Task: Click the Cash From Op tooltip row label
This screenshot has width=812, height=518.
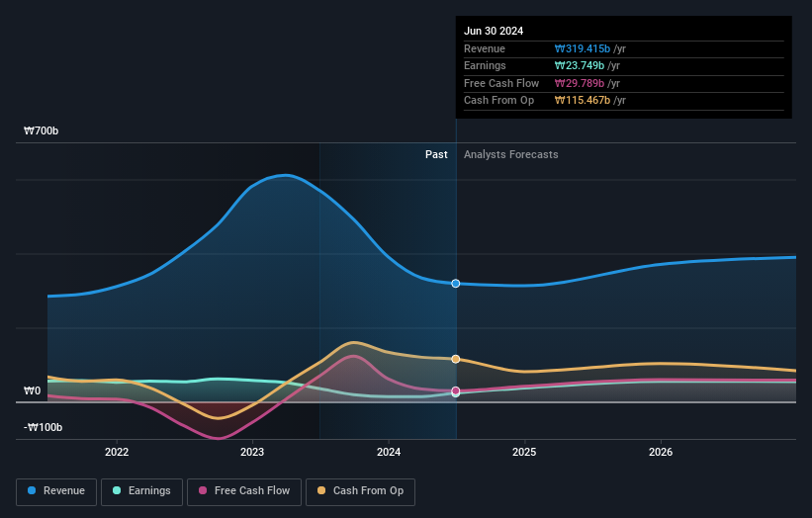Action: [x=498, y=101]
